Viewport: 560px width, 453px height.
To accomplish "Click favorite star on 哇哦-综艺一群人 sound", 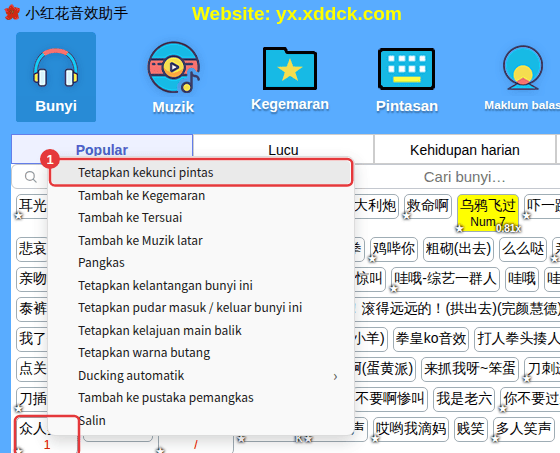I will click(x=394, y=288).
